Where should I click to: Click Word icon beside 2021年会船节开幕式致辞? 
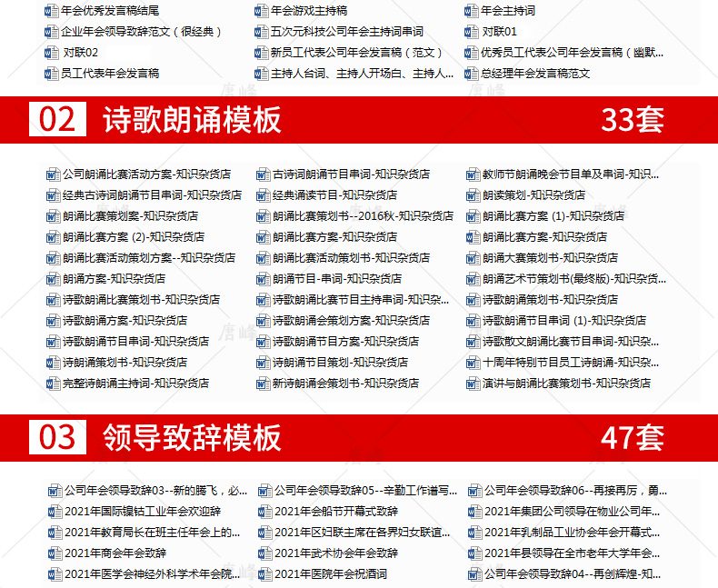coord(265,512)
